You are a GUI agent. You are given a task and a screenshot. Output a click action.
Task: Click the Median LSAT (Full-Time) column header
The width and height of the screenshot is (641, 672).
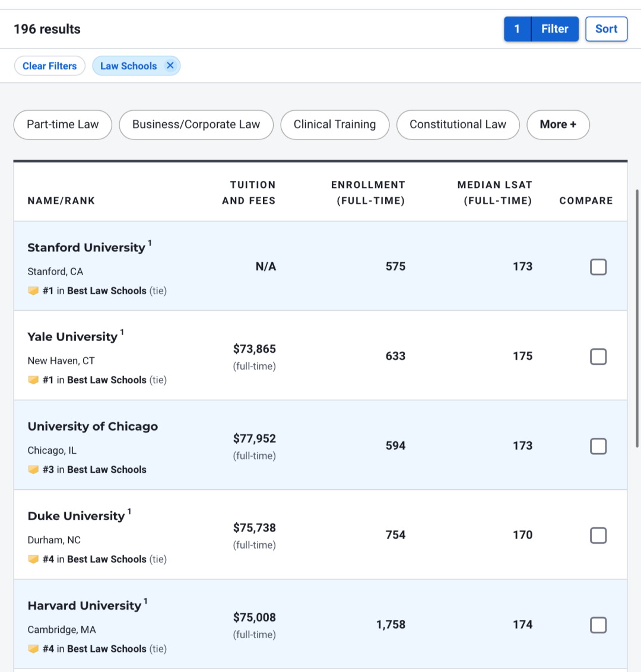tap(494, 193)
